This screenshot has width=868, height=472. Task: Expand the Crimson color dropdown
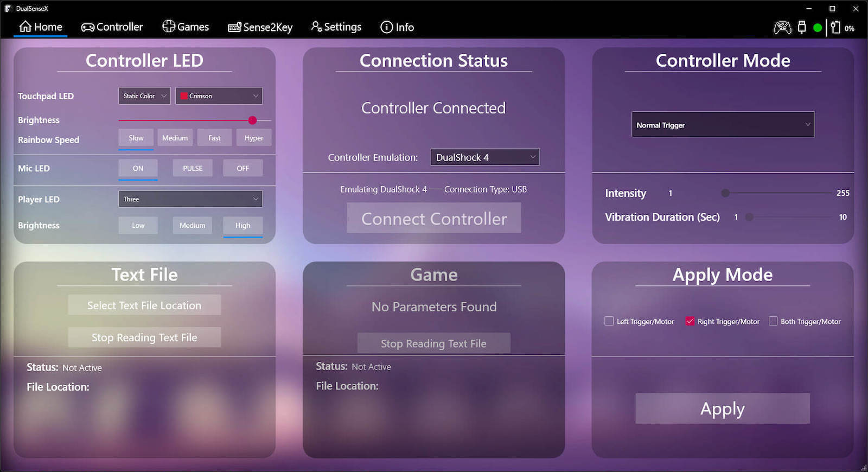pos(219,96)
